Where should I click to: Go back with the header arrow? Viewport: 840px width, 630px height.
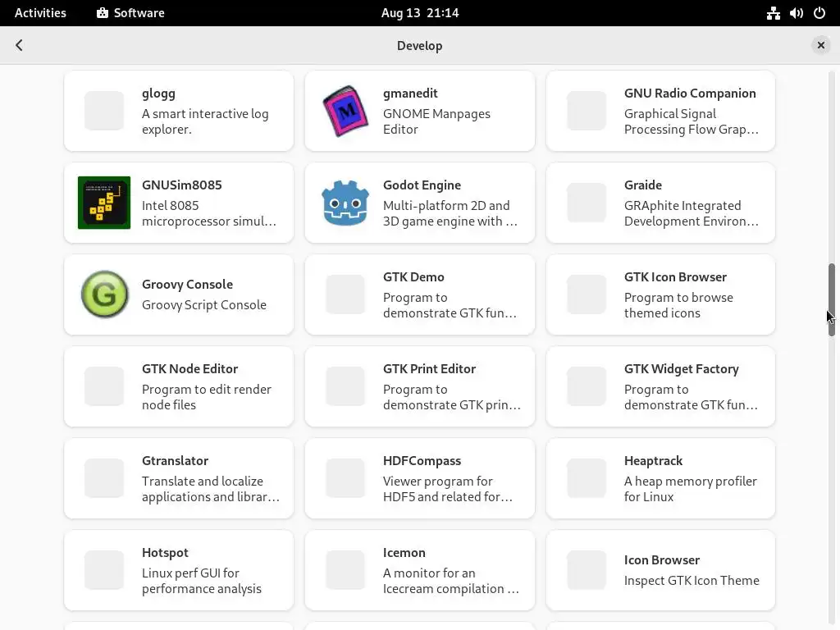click(20, 45)
